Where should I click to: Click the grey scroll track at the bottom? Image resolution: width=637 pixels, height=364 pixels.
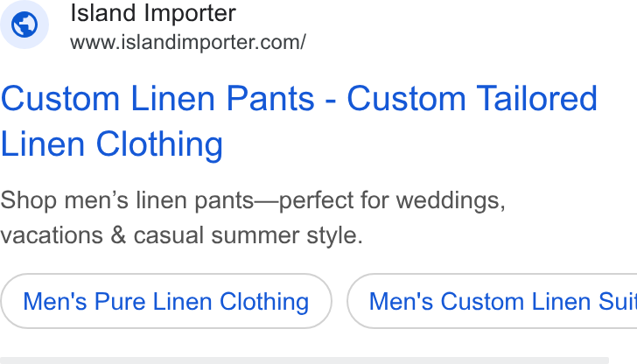(x=304, y=360)
